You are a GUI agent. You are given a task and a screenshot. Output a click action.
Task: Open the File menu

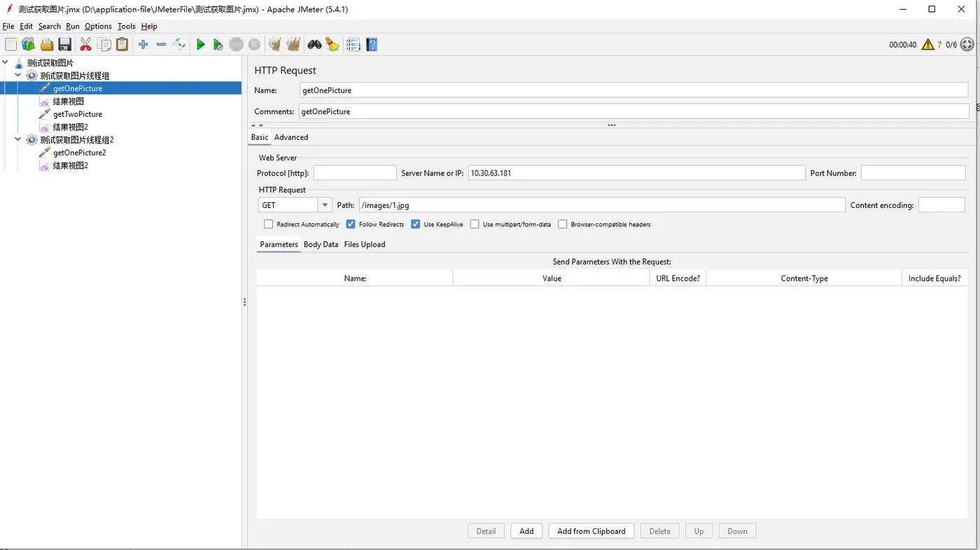click(8, 27)
